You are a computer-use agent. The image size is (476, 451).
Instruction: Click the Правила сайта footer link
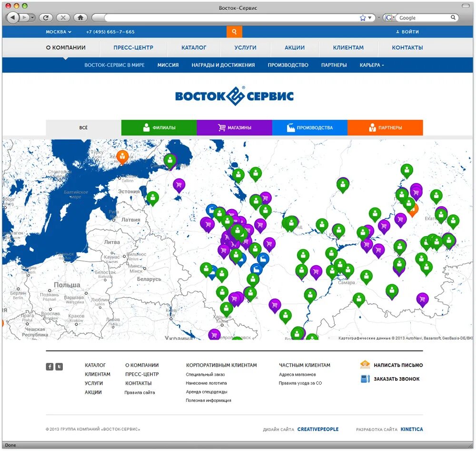click(x=139, y=392)
